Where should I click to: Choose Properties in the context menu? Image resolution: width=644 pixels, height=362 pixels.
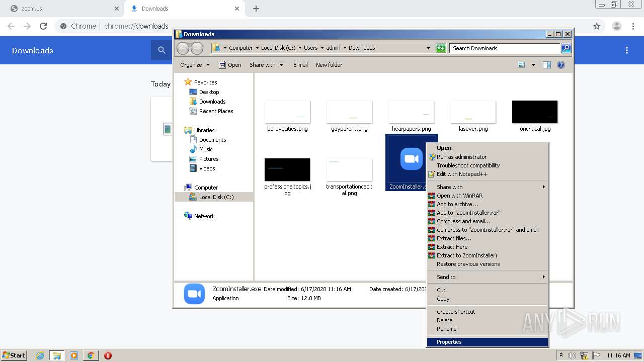coord(488,342)
